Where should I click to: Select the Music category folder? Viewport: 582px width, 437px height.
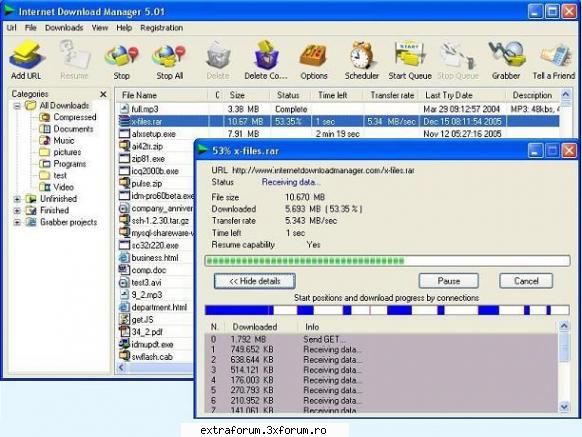click(x=57, y=140)
